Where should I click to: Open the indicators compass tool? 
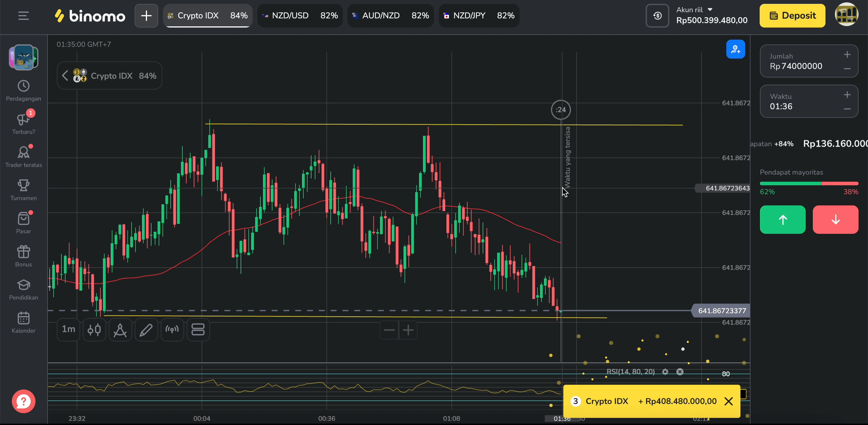[120, 330]
